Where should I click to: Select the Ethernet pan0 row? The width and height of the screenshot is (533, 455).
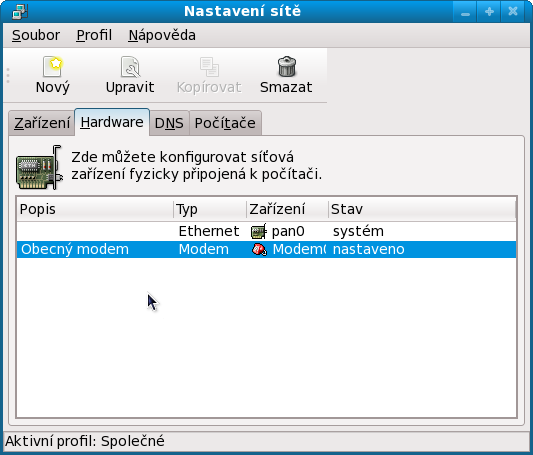click(x=266, y=232)
